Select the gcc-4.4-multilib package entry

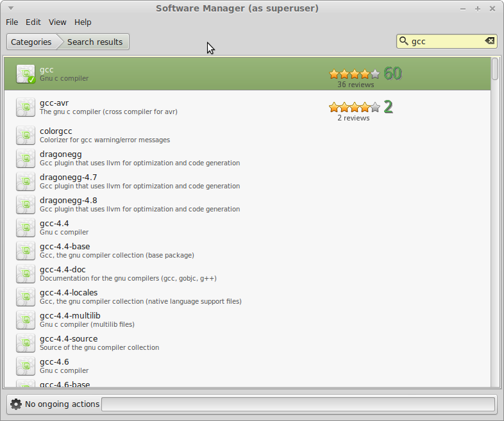[x=247, y=320]
